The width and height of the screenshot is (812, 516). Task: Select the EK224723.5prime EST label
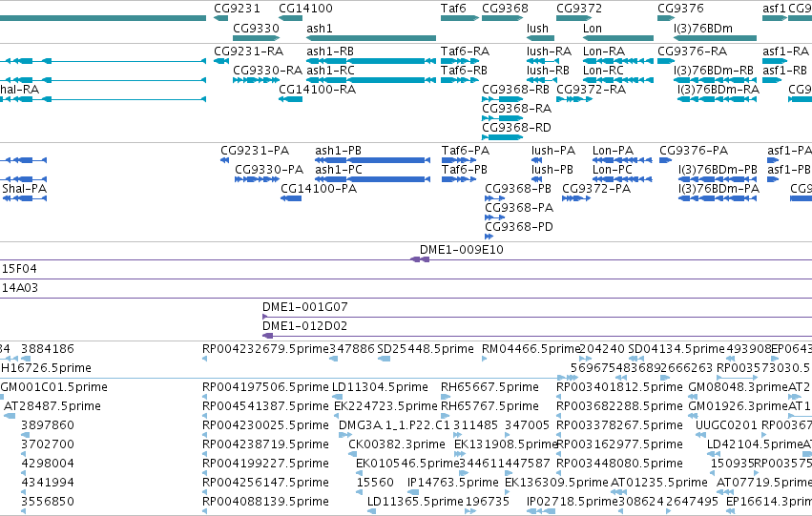(x=385, y=407)
